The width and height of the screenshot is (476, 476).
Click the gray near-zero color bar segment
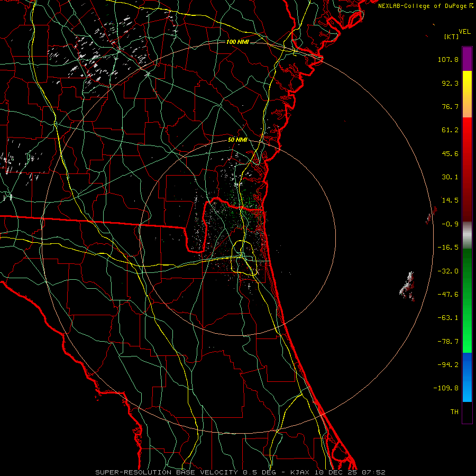point(467,235)
